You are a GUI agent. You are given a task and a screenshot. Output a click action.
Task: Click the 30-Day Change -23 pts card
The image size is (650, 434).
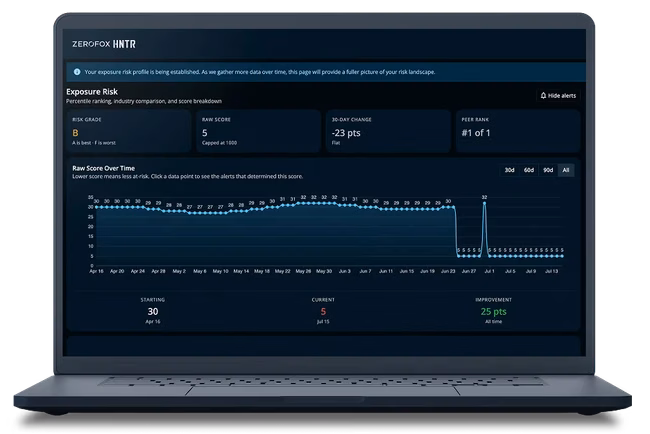pyautogui.click(x=388, y=131)
